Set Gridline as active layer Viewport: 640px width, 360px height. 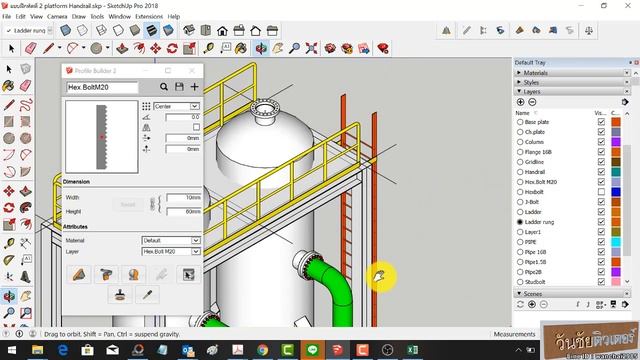(x=520, y=162)
